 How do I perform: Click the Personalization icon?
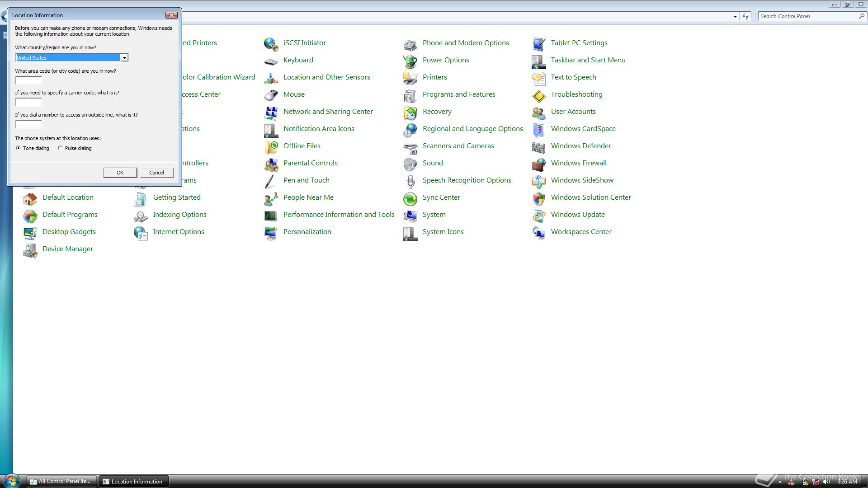click(271, 233)
